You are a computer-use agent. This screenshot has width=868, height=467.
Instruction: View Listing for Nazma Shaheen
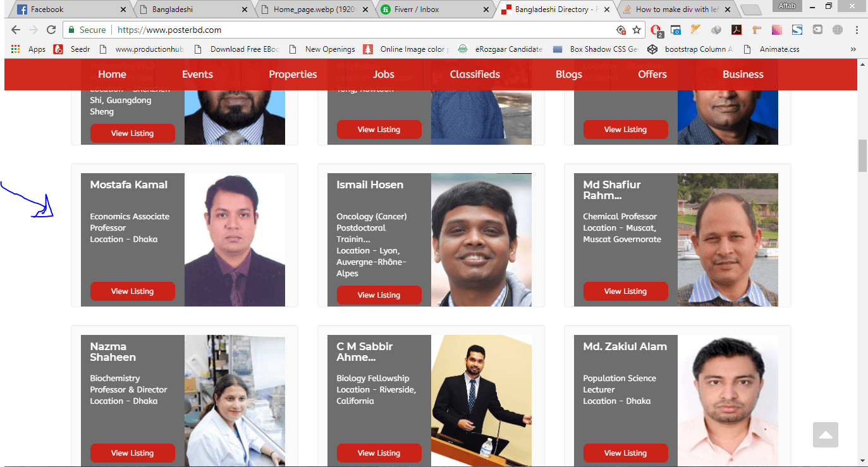(133, 453)
